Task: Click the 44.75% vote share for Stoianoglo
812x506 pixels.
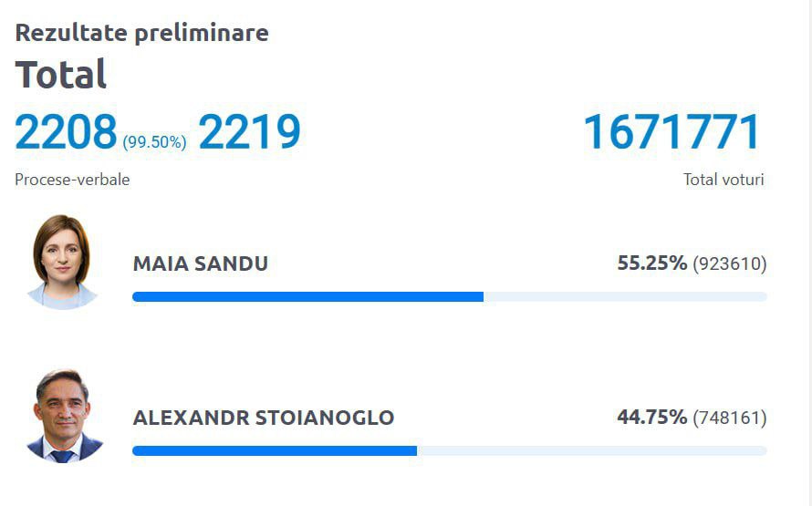Action: coord(651,418)
